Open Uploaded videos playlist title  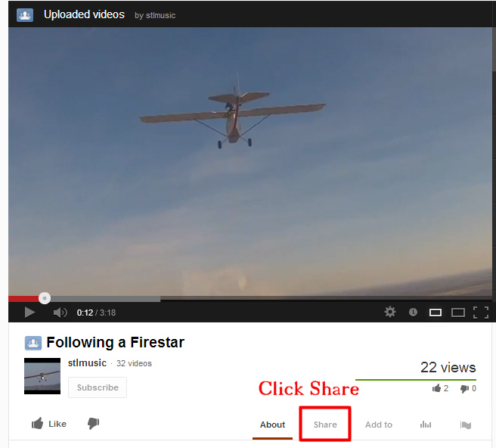click(x=84, y=14)
